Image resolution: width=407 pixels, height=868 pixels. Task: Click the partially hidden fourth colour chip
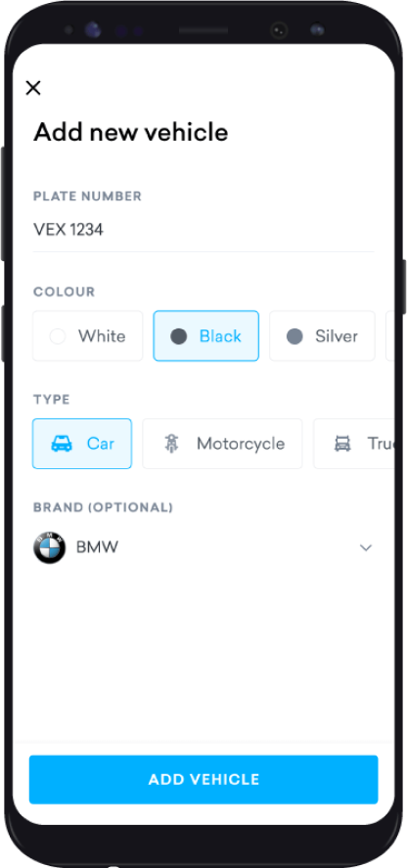389,336
